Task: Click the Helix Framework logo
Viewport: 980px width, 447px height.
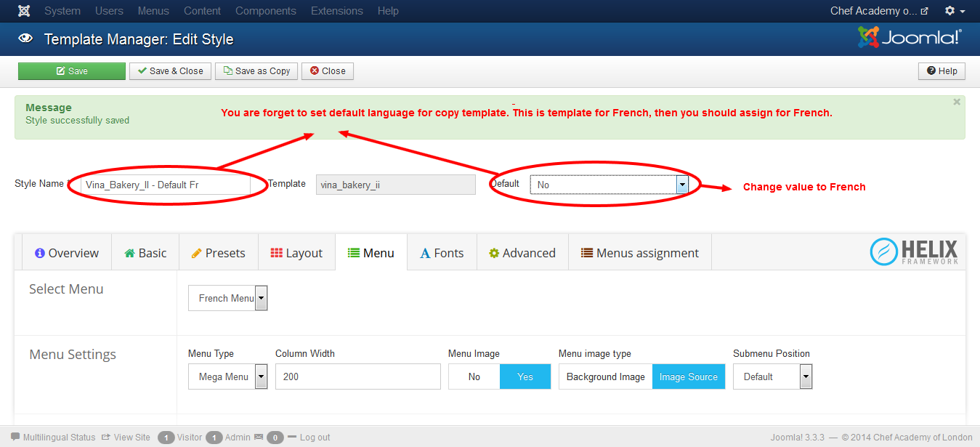Action: point(914,251)
